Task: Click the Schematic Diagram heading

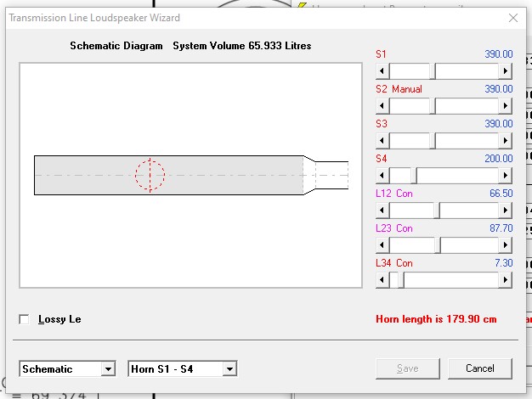Action: (x=116, y=46)
